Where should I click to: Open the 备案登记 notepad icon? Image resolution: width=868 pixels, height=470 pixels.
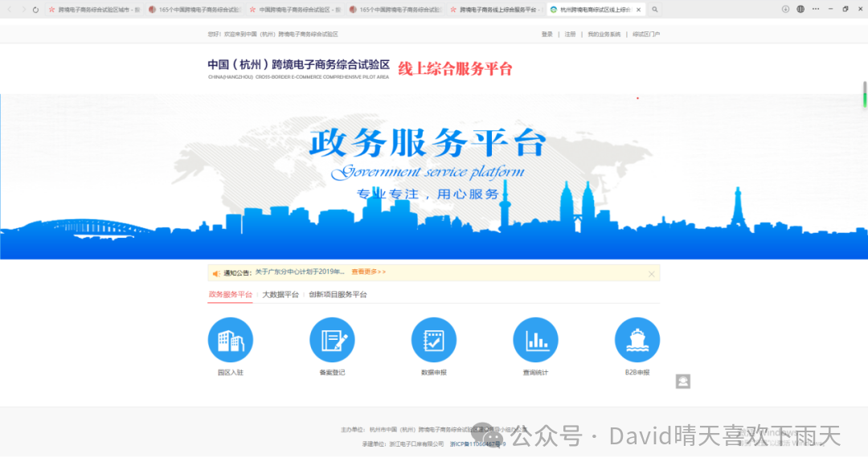[x=332, y=339]
